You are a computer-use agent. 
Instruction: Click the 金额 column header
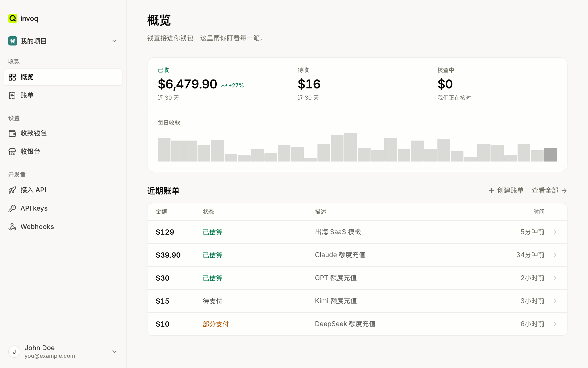pyautogui.click(x=161, y=212)
